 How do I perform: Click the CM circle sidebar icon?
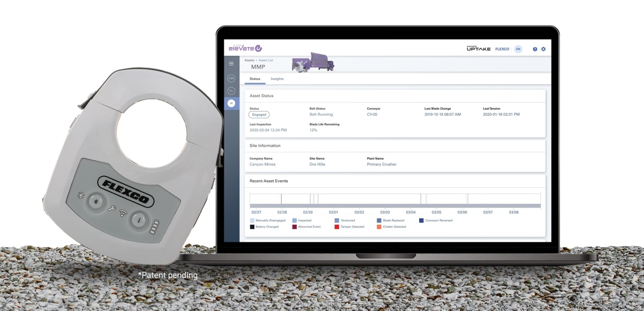pos(231,78)
